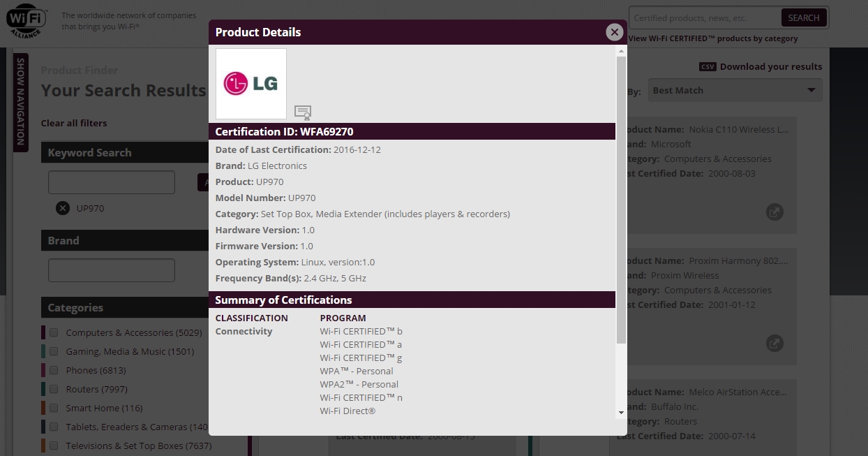Focus the Keyword Search input box
This screenshot has height=456, width=868.
[x=112, y=182]
